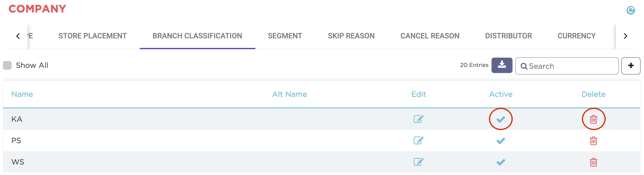Enable the Show All checkbox
The image size is (644, 175).
7,65
